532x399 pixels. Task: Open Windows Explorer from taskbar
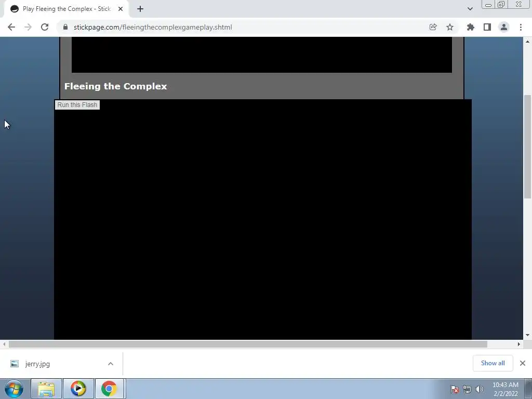pos(46,389)
